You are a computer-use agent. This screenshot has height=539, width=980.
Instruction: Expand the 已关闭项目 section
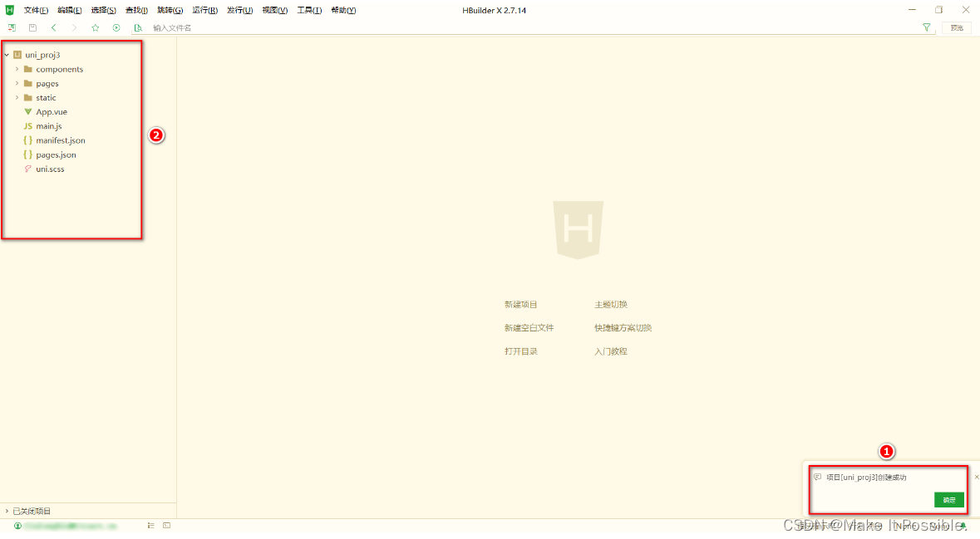(x=7, y=511)
